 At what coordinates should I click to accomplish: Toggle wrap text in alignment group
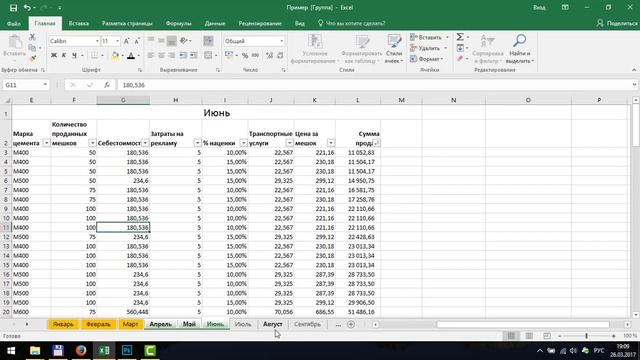tap(208, 41)
